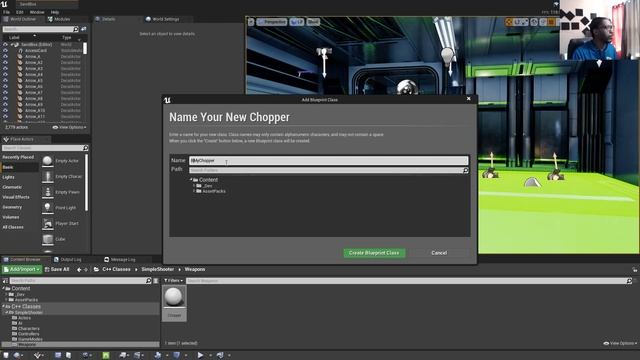Switch to the World Settings tab

coord(163,19)
